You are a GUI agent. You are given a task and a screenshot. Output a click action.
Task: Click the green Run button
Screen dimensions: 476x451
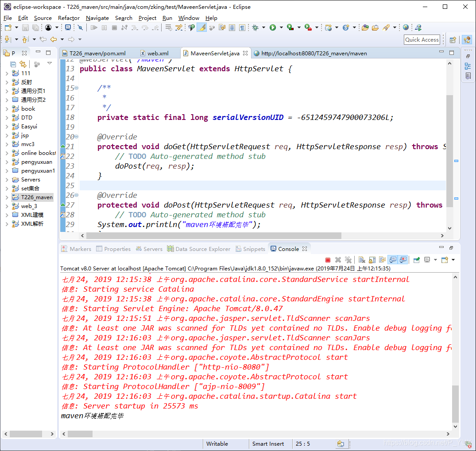click(273, 27)
